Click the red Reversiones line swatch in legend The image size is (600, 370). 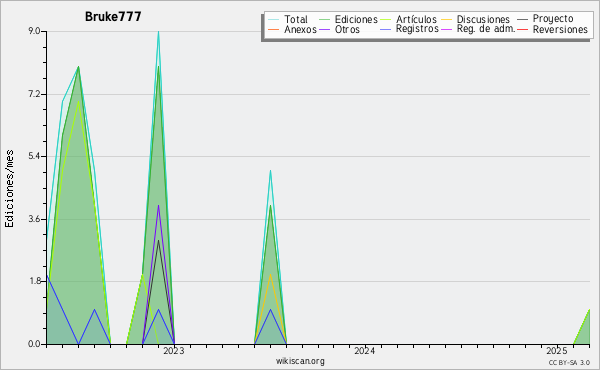(x=523, y=29)
